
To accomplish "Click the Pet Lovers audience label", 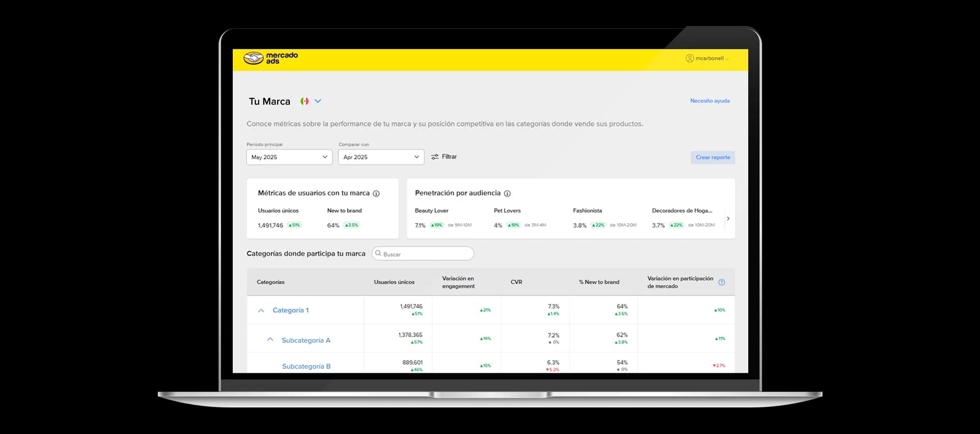I will [x=507, y=210].
